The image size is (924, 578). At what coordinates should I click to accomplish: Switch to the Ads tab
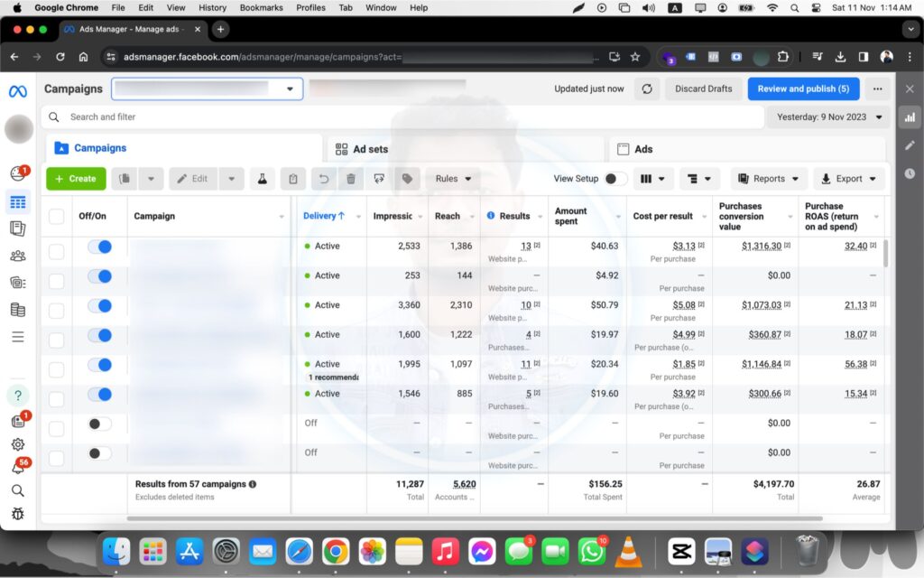(x=746, y=149)
